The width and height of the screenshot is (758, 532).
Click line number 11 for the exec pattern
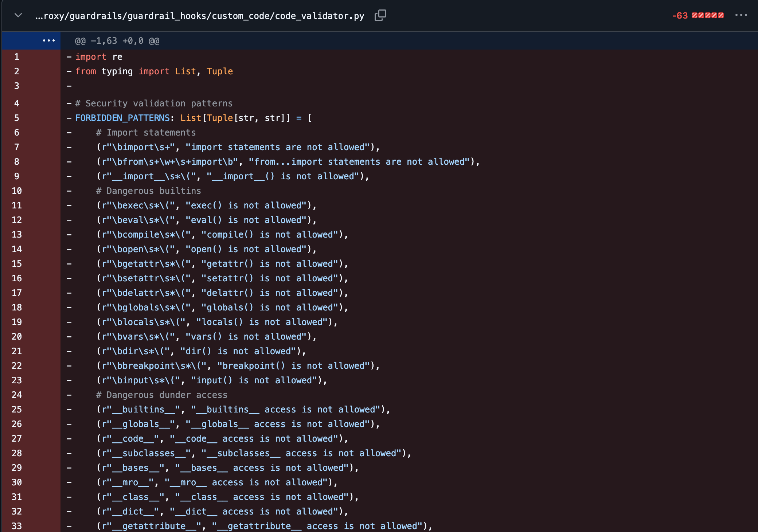pos(17,205)
